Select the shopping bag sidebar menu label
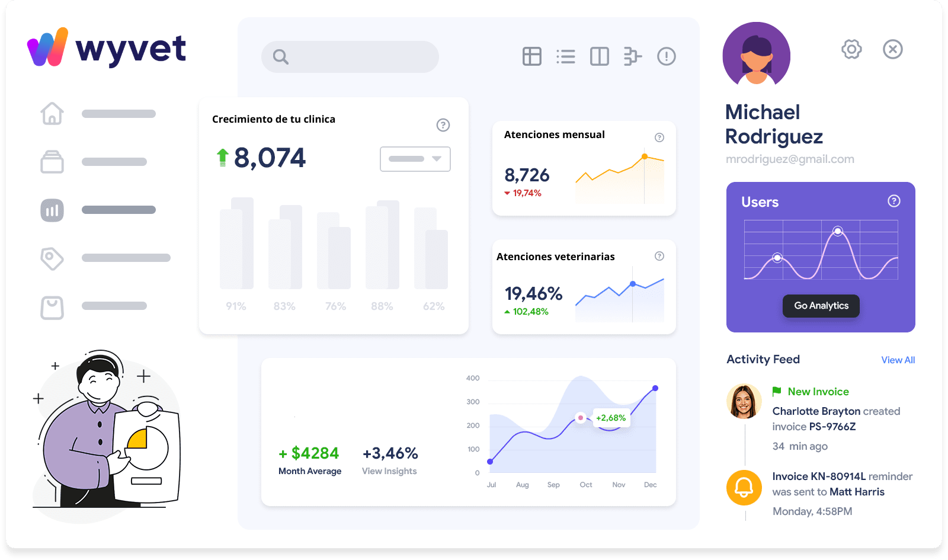The width and height of the screenshot is (948, 560). [x=114, y=306]
